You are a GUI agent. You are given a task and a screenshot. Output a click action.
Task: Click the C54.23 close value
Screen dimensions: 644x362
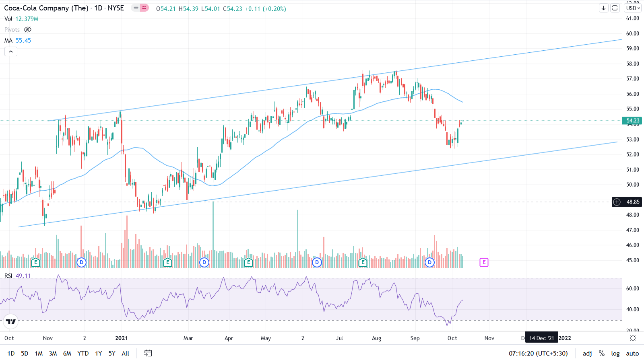click(233, 8)
